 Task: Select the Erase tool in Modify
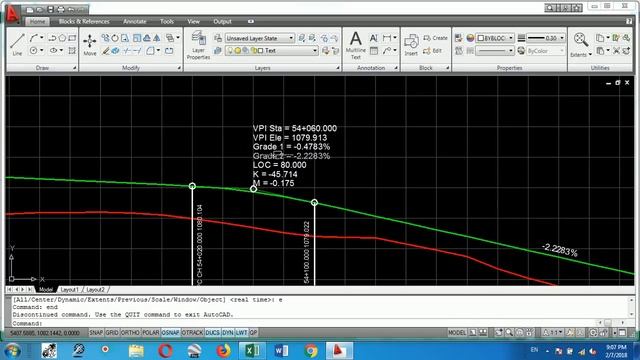coord(105,51)
